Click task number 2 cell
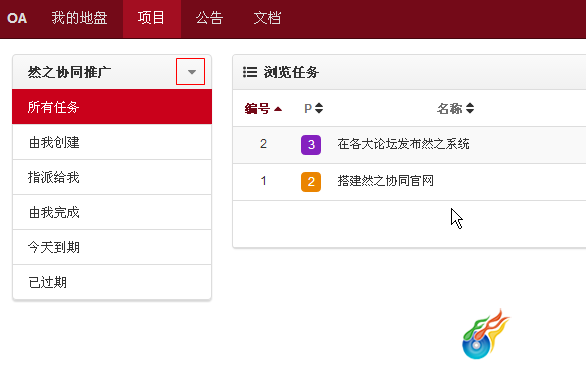The image size is (586, 367). point(263,144)
